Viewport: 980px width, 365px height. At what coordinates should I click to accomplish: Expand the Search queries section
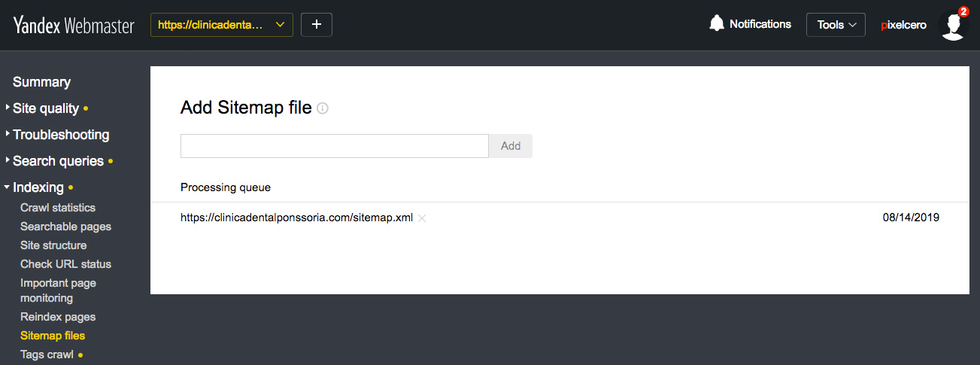point(58,161)
